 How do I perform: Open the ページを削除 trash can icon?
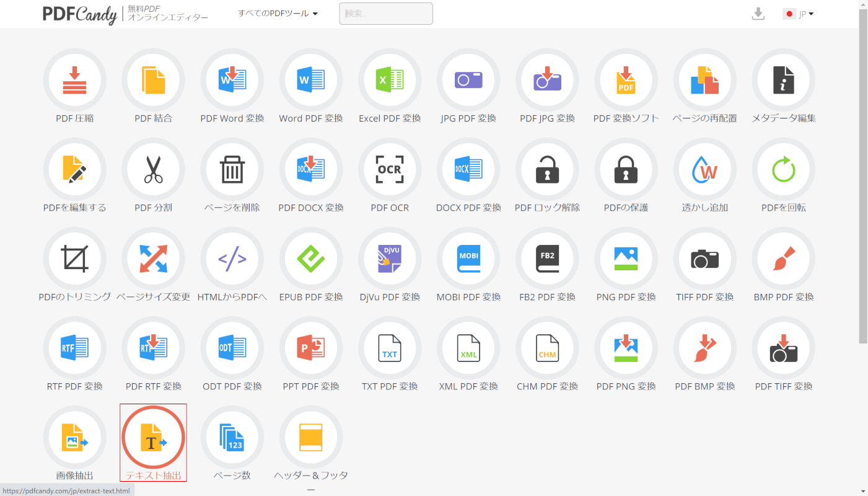(x=232, y=170)
